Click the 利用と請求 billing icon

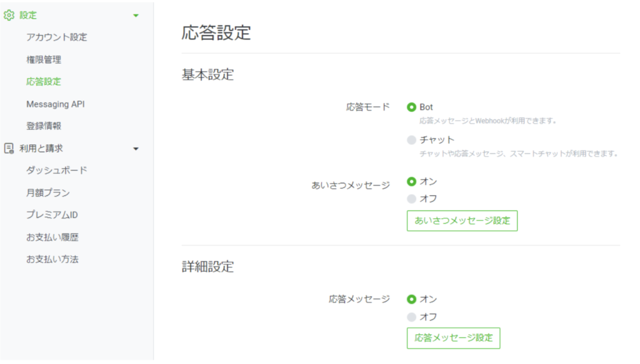tap(9, 149)
